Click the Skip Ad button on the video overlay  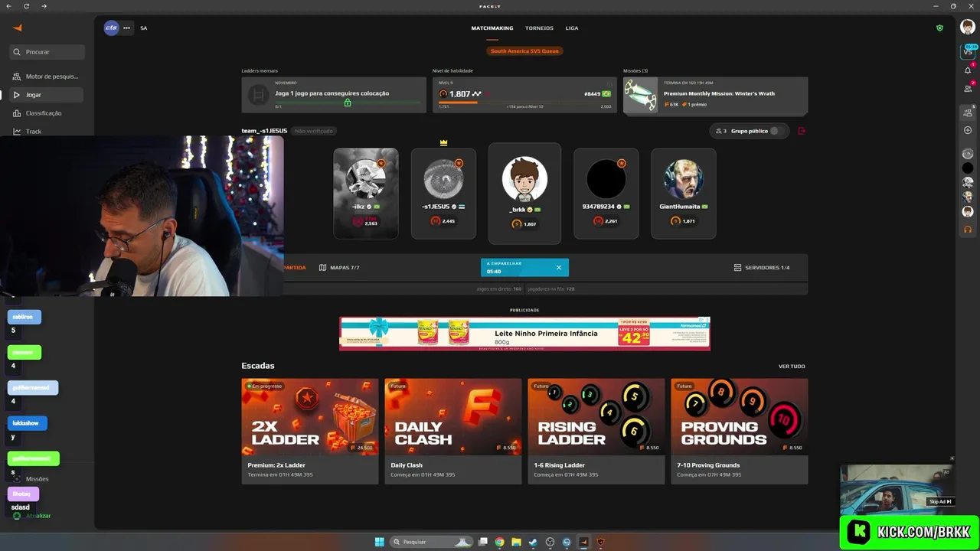tap(940, 502)
